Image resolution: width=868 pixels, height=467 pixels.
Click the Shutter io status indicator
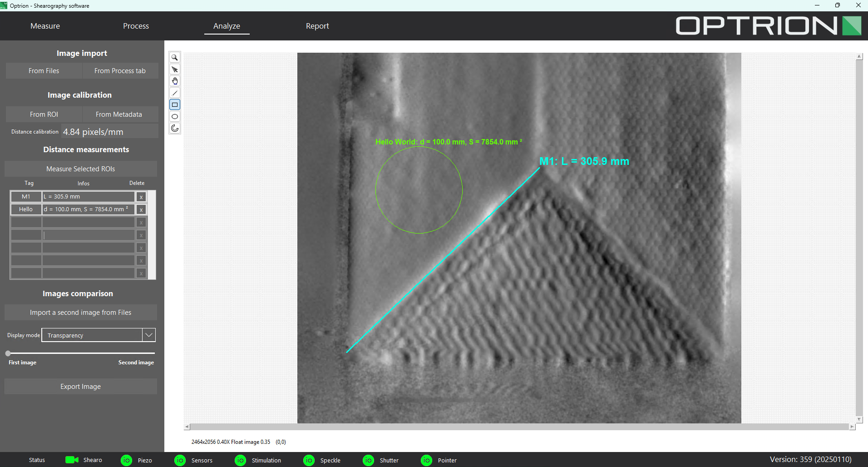tap(368, 460)
